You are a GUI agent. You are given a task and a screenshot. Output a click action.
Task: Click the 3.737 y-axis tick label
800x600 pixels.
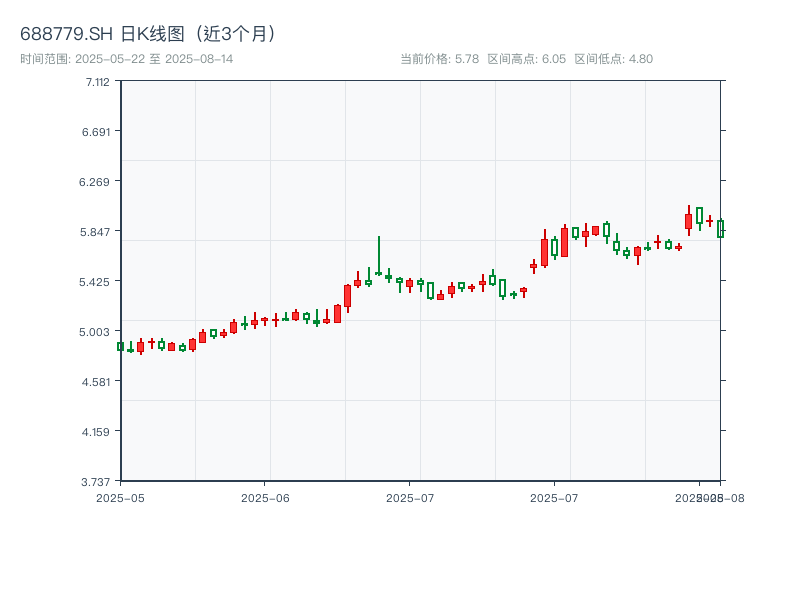pyautogui.click(x=97, y=481)
